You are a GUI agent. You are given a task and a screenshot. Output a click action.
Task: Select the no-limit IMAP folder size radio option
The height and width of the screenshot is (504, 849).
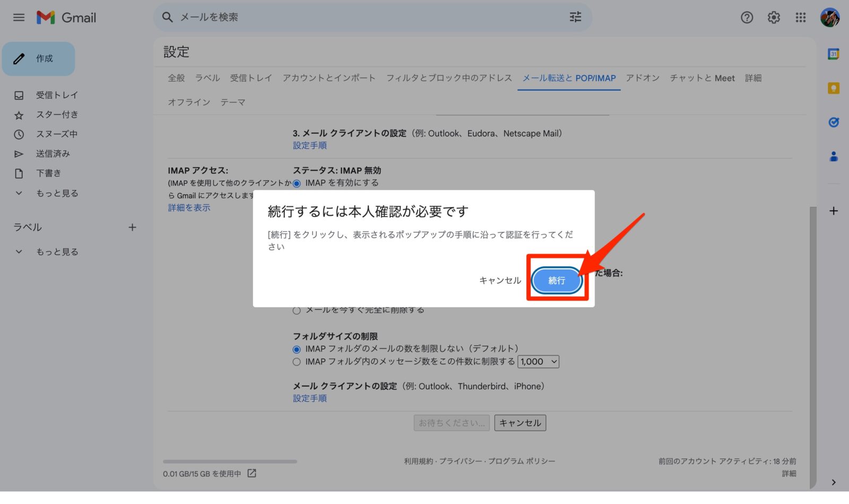click(297, 350)
